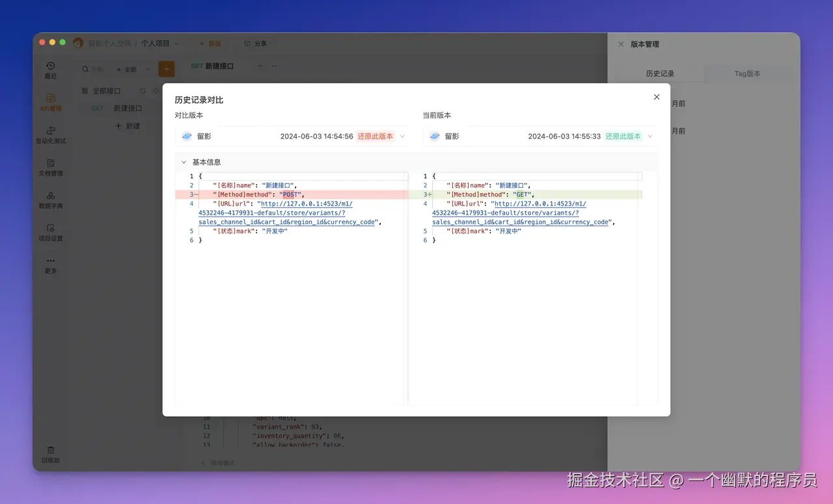Screen dimensions: 833x504
Task: Expand the dropdown beside the right 还原此版本 button
Action: pos(648,137)
